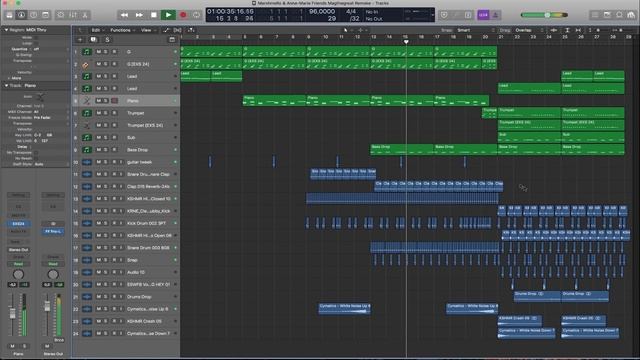Click the Fast Forward transport button
The image size is (640, 360).
click(x=139, y=15)
